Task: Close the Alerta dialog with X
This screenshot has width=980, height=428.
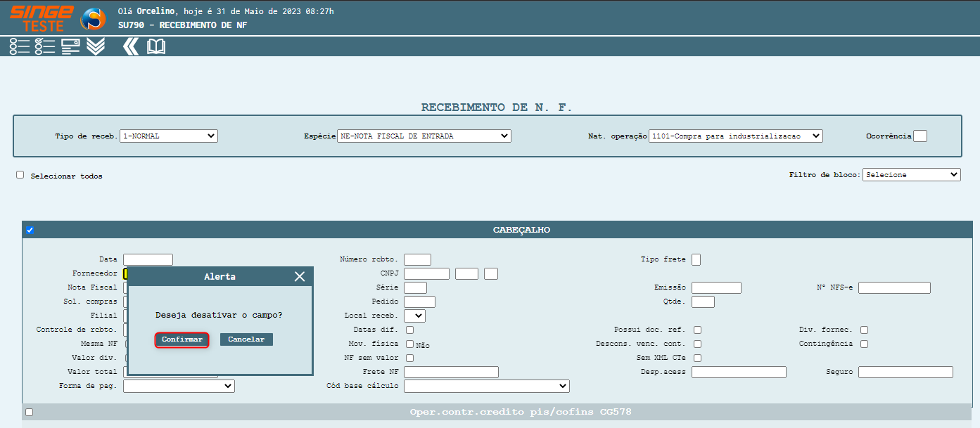Action: [x=300, y=277]
